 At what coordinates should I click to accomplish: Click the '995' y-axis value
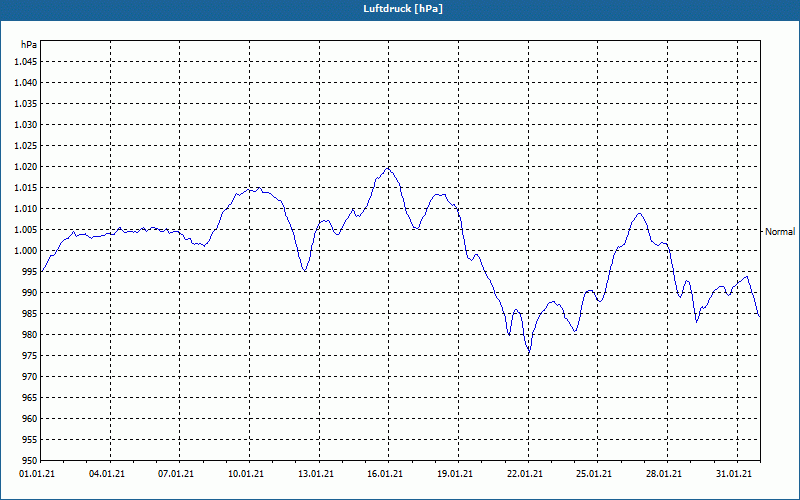click(30, 272)
